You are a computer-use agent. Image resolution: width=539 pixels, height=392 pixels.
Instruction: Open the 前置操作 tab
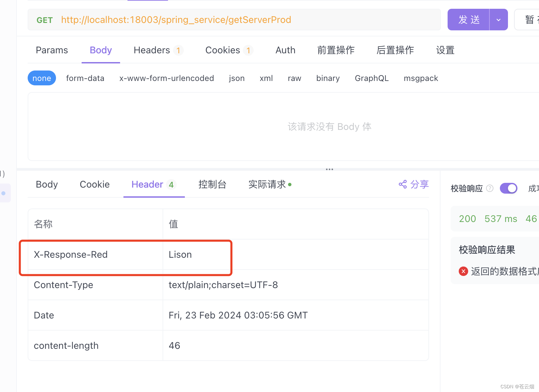click(x=336, y=50)
